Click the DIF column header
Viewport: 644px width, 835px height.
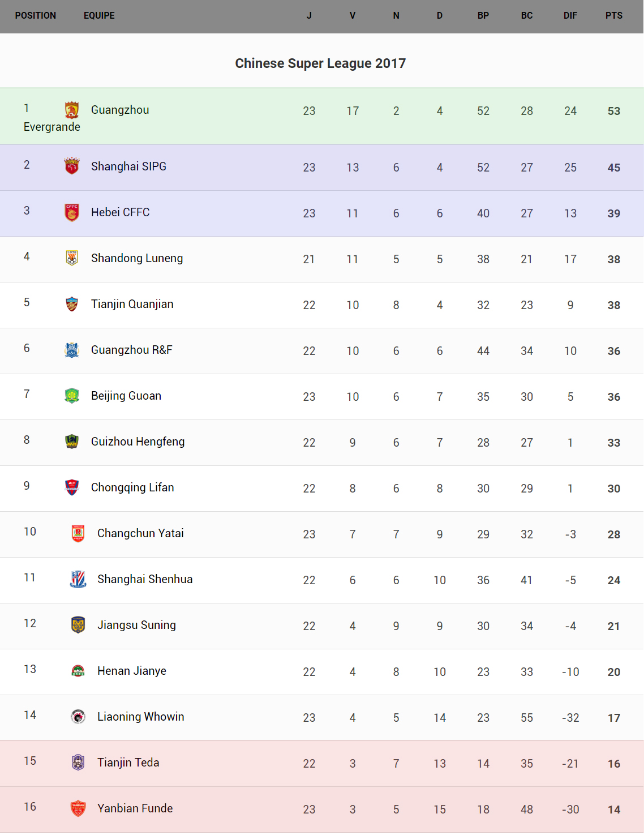(x=570, y=16)
